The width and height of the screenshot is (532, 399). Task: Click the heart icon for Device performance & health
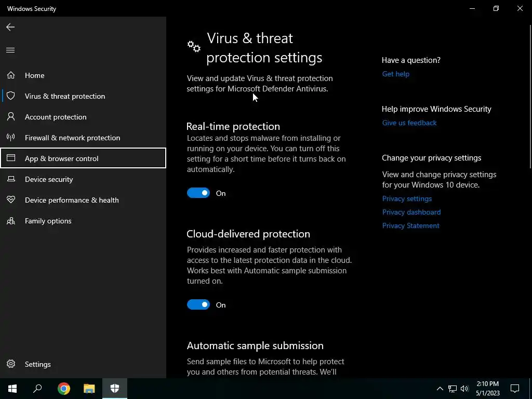11,199
